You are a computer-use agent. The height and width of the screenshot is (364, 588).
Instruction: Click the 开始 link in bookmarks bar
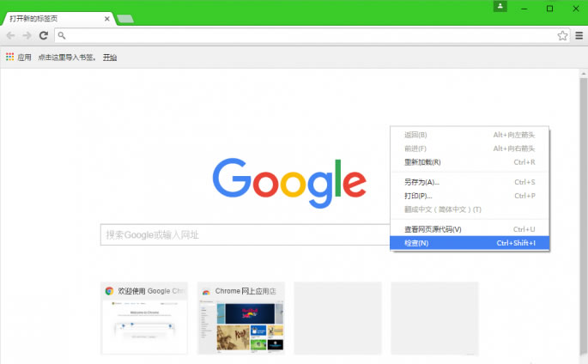click(110, 58)
